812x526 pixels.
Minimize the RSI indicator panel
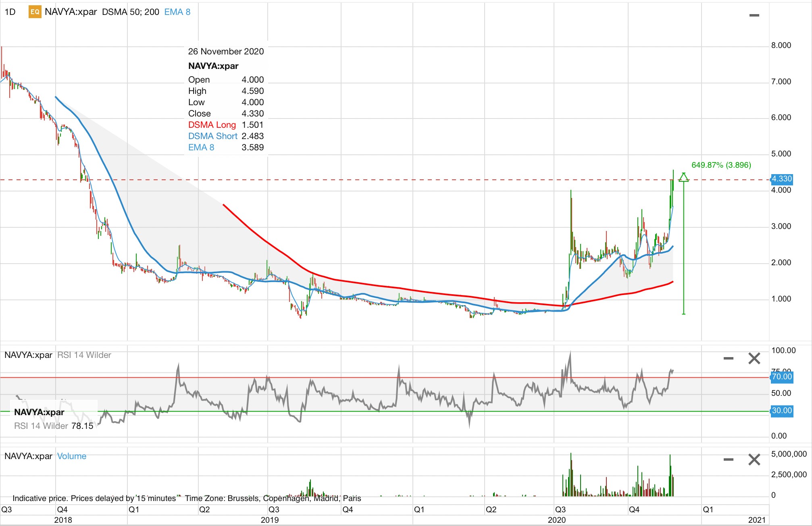click(x=728, y=358)
